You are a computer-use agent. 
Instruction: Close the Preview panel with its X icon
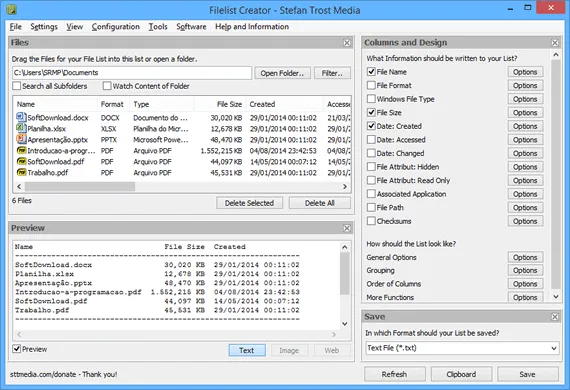(x=347, y=228)
